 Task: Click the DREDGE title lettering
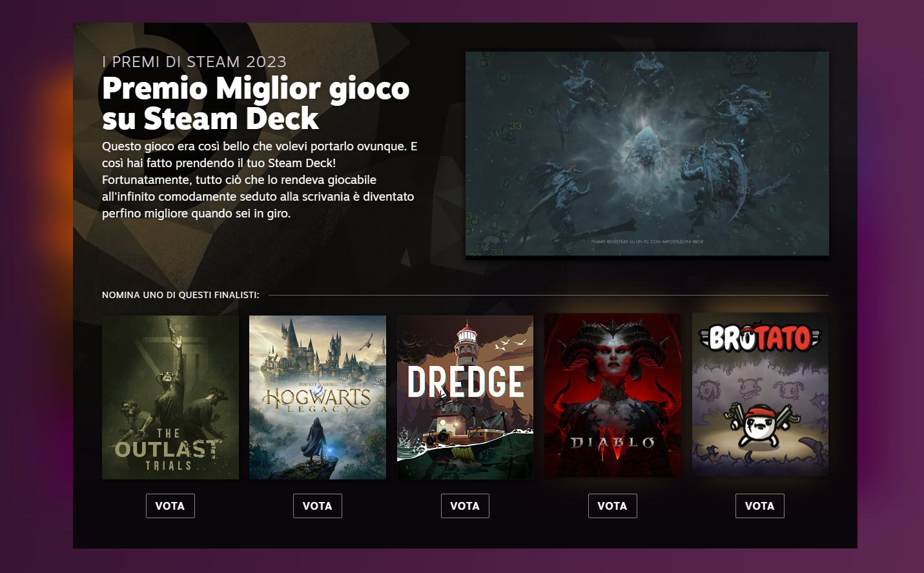(x=466, y=382)
